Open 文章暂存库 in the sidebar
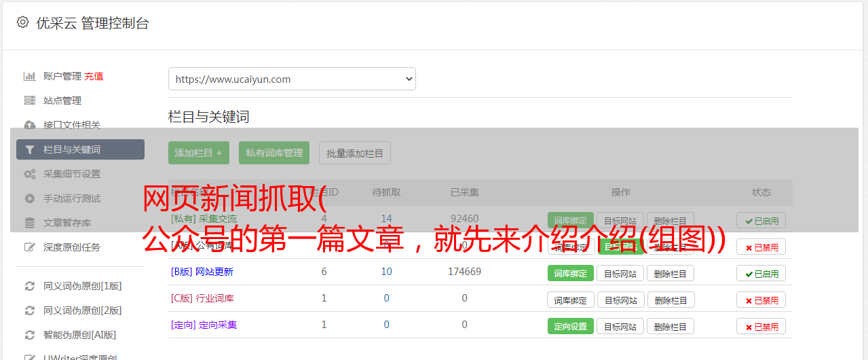This screenshot has width=868, height=360. 67,223
